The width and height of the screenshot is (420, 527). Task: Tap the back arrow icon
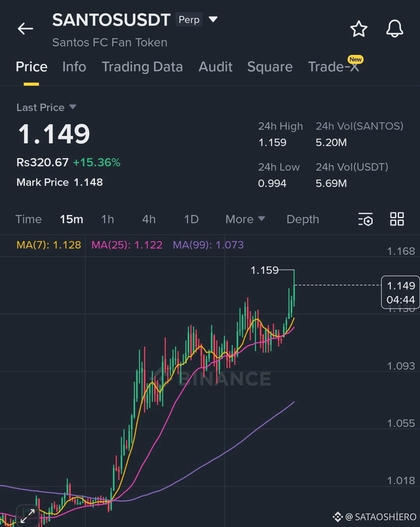click(25, 28)
